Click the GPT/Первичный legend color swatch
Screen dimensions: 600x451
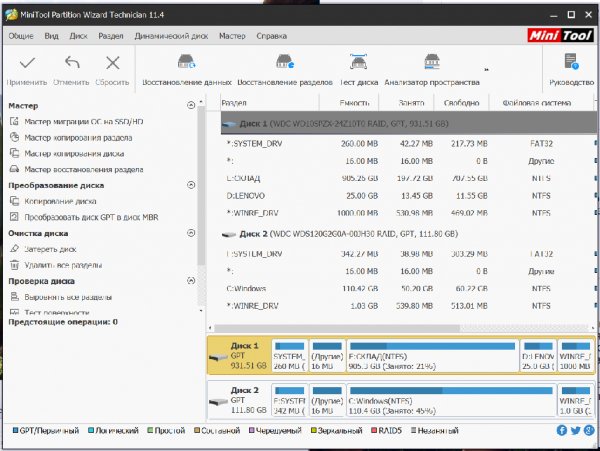[x=15, y=430]
